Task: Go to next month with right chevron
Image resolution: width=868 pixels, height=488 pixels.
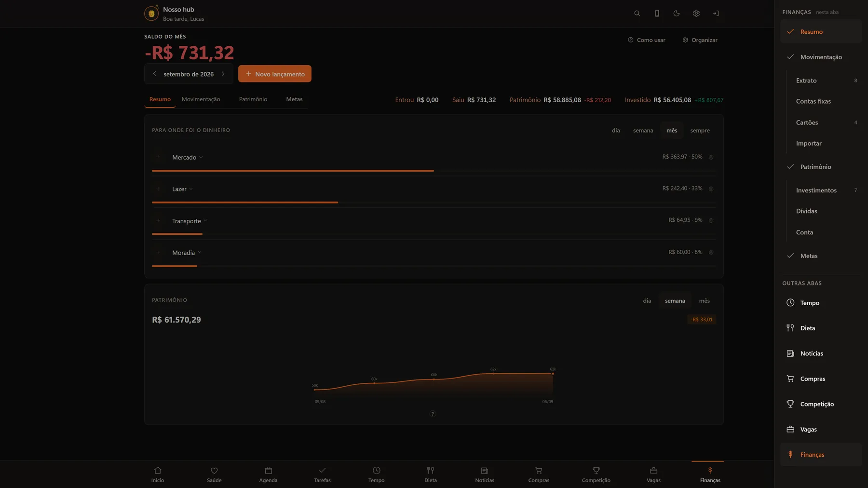Action: [x=223, y=74]
